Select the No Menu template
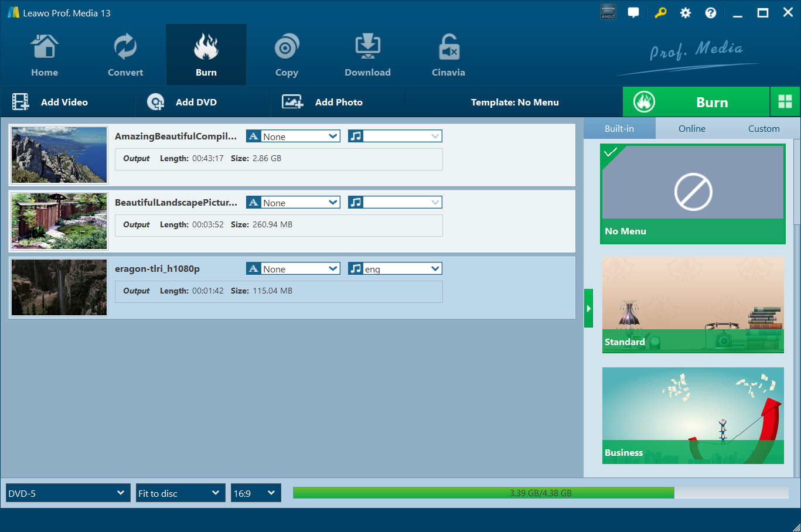Screen dimensions: 801x532 [693, 193]
